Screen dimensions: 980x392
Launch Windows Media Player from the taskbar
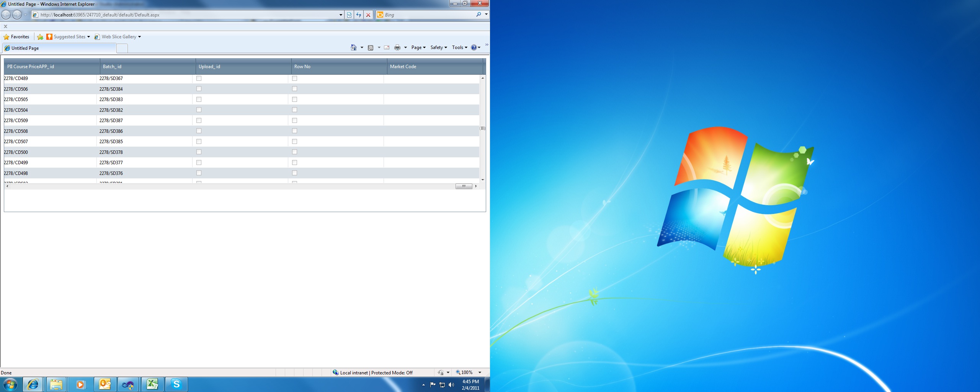[80, 384]
